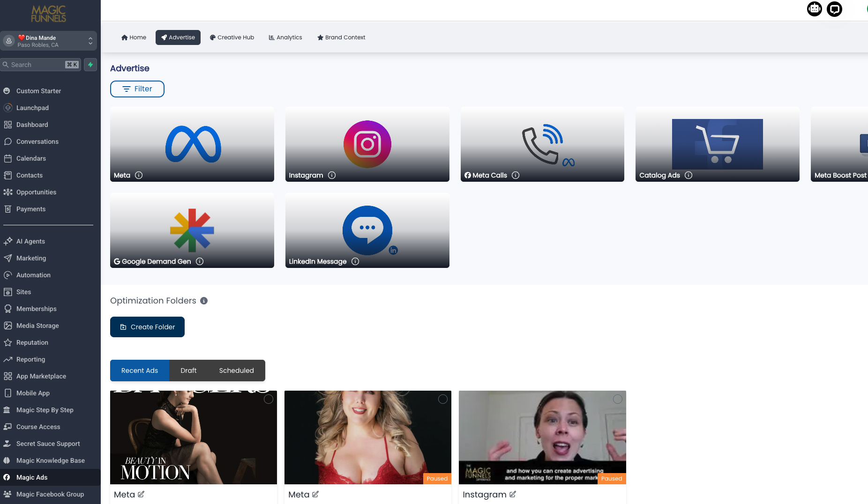Open Magic Facebook Group link
Image resolution: width=868 pixels, height=504 pixels.
coord(50,494)
